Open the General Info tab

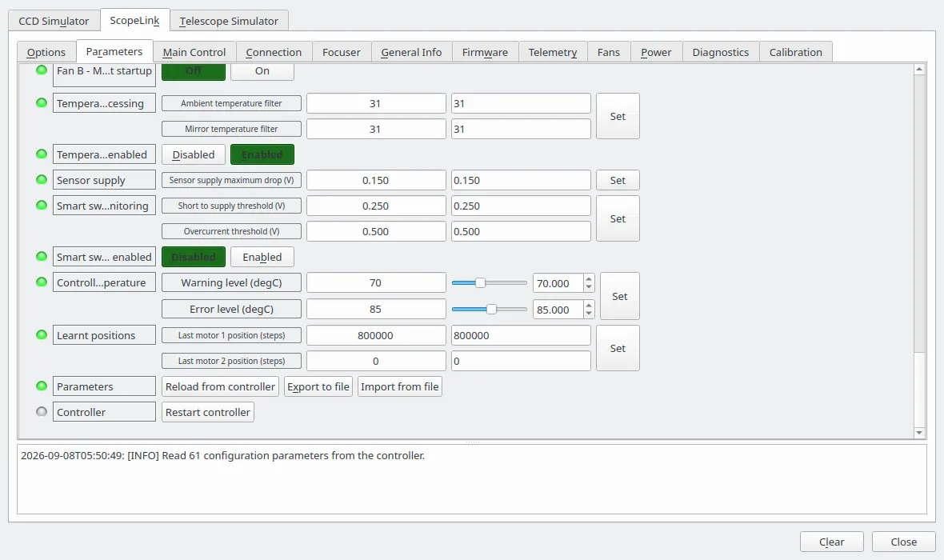pos(411,52)
